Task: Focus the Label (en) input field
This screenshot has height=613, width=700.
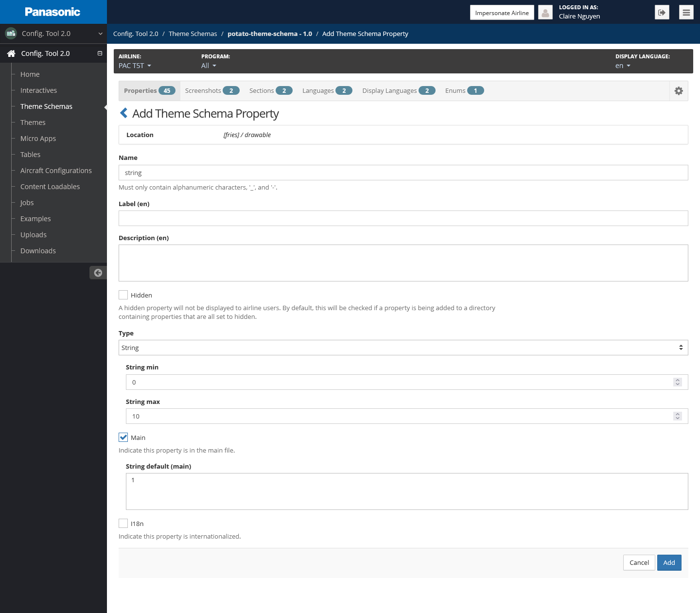Action: tap(403, 218)
